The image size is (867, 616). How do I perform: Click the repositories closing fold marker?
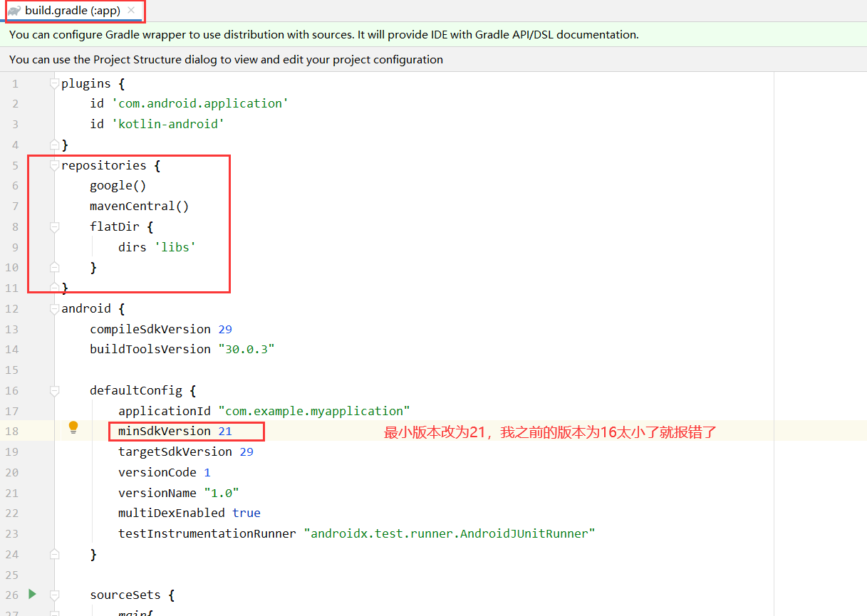54,287
